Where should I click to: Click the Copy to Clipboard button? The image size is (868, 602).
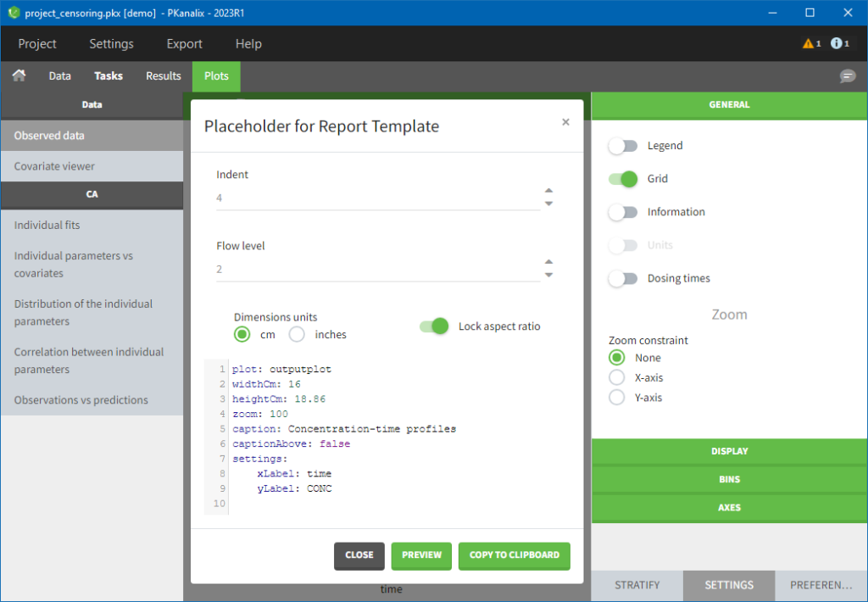515,555
